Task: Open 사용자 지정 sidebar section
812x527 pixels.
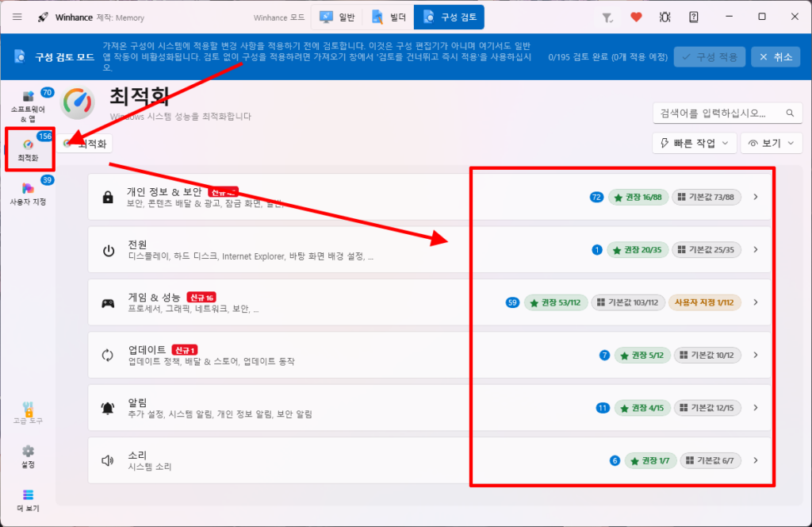Action: pyautogui.click(x=29, y=192)
